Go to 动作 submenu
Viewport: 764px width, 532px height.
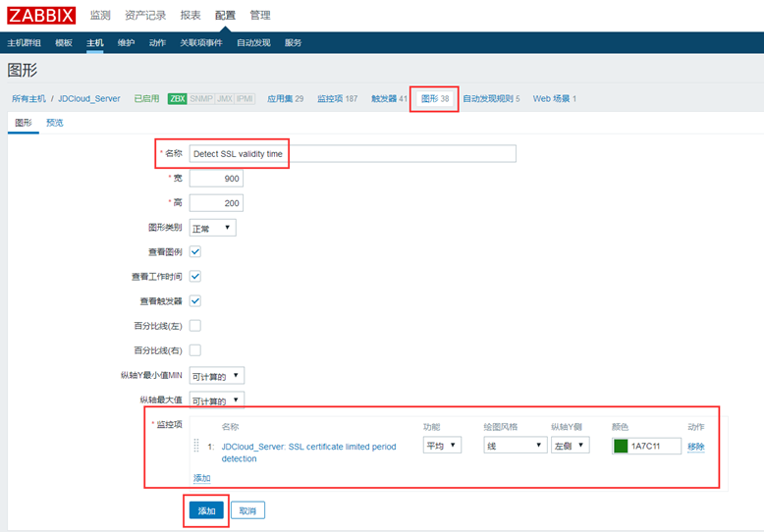(157, 43)
